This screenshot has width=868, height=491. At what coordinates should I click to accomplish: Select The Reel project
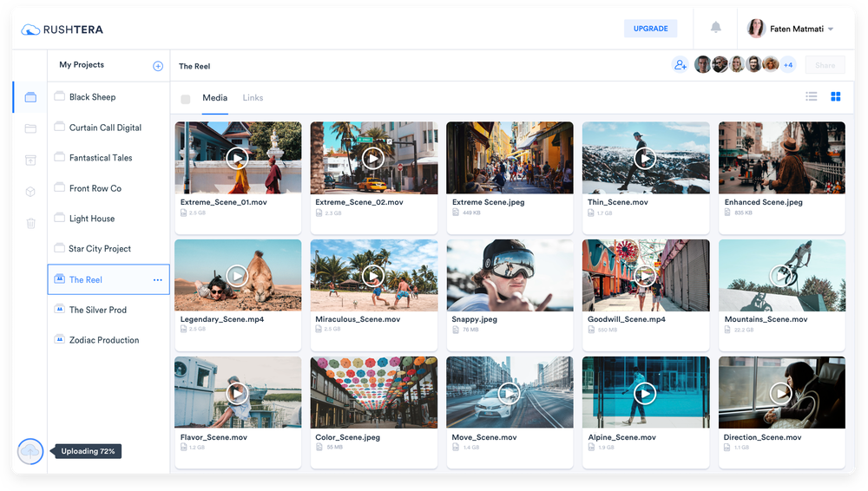click(108, 279)
